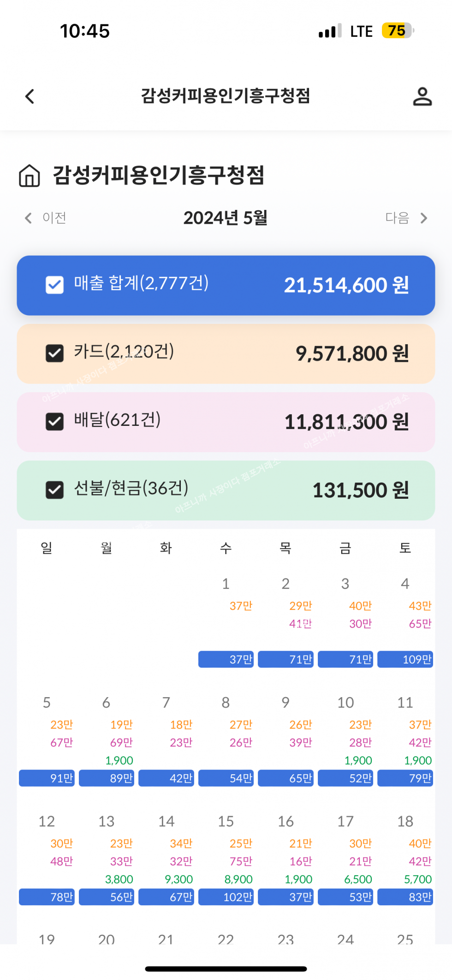
Task: Select the 토 weekday column header
Action: pyautogui.click(x=405, y=548)
